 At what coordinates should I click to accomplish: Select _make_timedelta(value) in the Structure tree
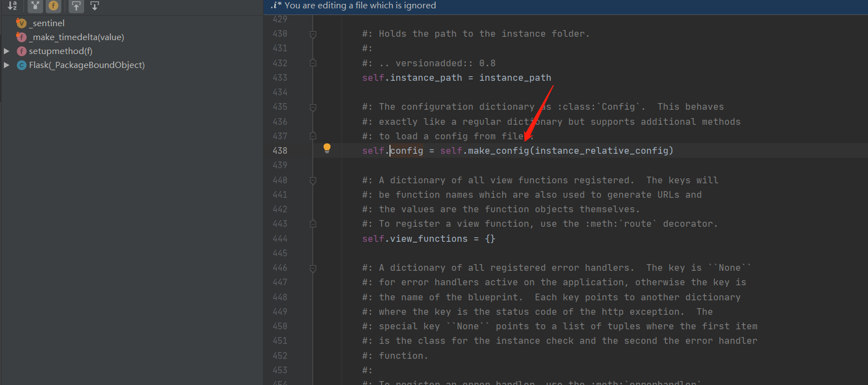pyautogui.click(x=76, y=37)
